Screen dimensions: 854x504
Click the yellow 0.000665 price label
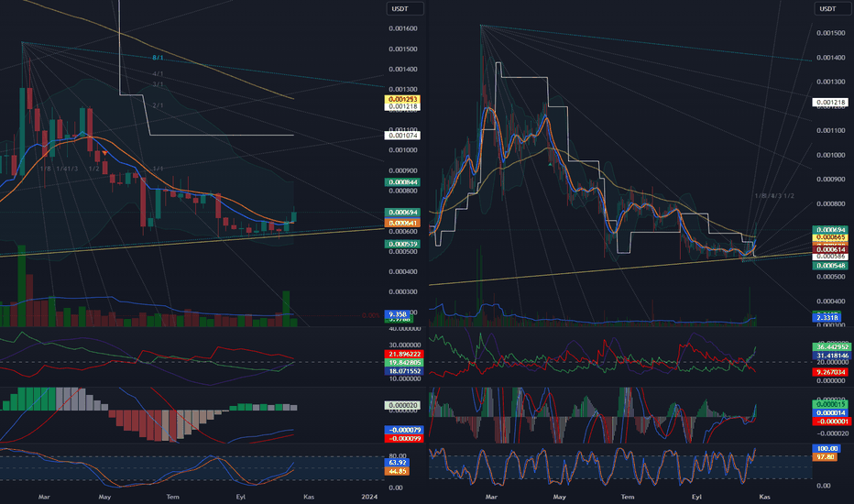pos(830,237)
